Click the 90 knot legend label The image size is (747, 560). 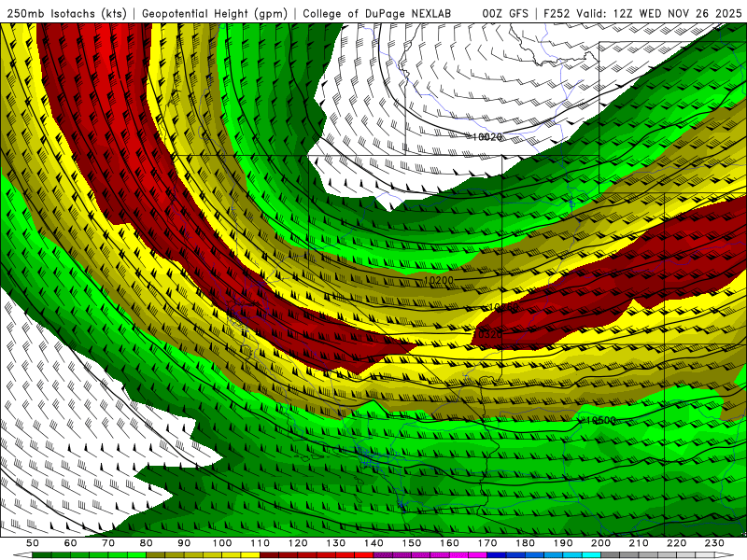184,543
